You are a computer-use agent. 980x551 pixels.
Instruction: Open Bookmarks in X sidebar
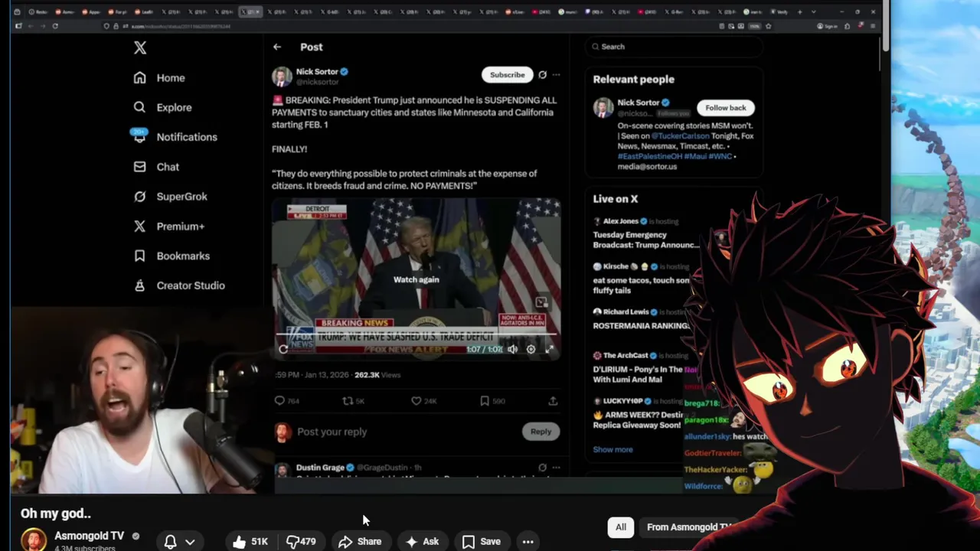tap(171, 256)
